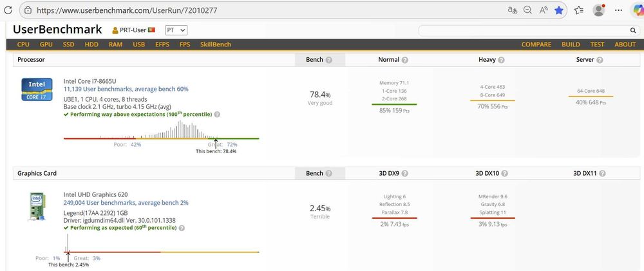
Task: Click the blue favorites star icon
Action: [x=559, y=10]
